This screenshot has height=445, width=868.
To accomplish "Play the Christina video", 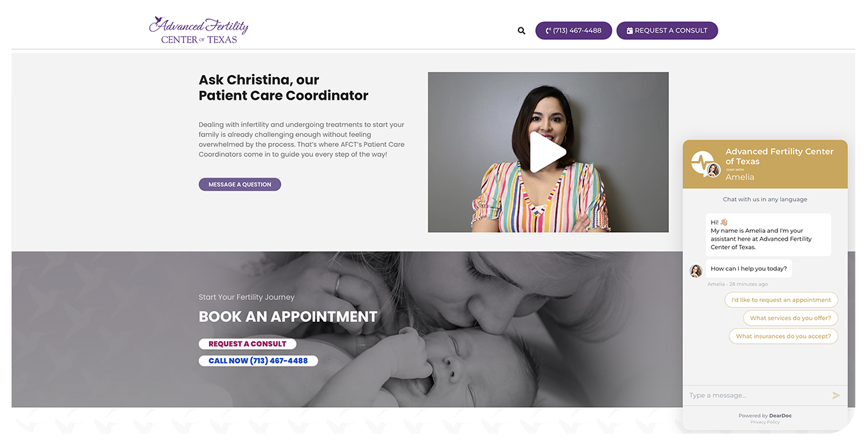I will [548, 152].
